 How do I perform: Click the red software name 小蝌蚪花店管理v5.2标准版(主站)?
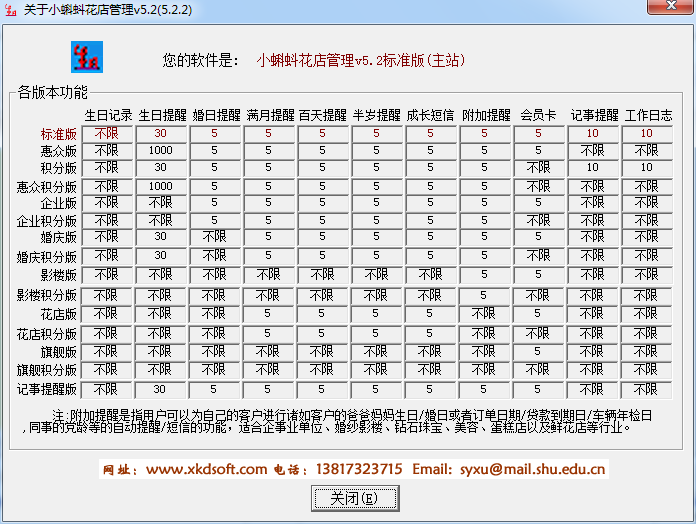click(361, 61)
